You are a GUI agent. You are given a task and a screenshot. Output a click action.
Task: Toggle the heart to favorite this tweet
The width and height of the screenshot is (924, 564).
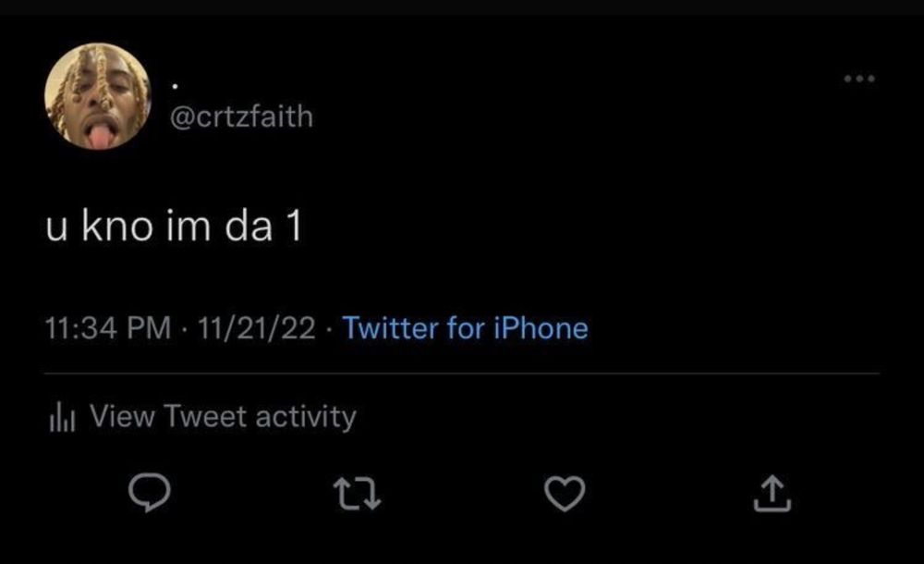click(x=565, y=493)
